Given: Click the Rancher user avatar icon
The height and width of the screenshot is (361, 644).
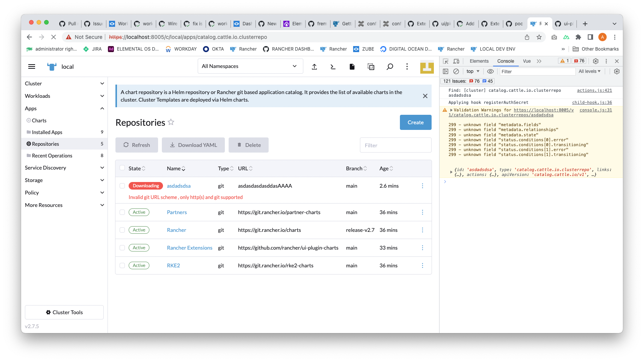Looking at the screenshot, I should pos(427,66).
